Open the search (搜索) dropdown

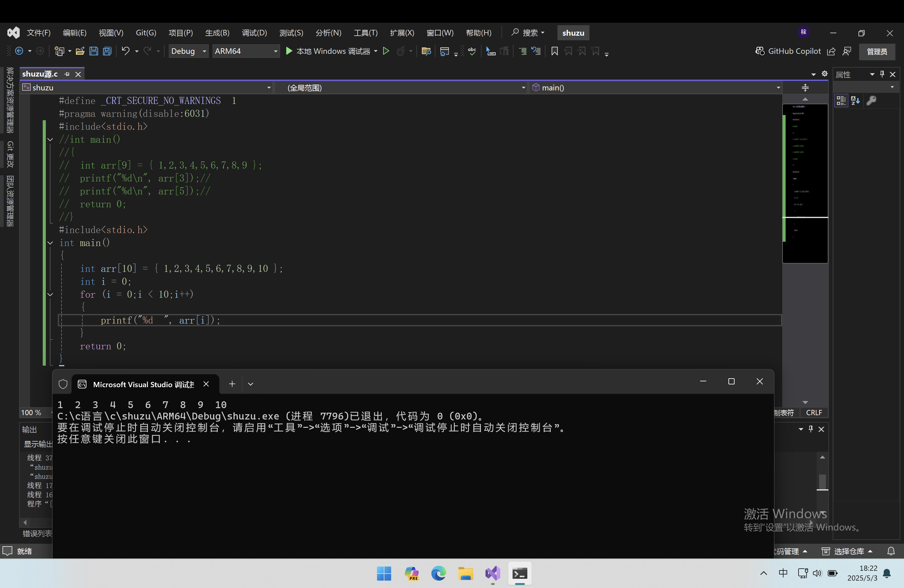[x=528, y=33]
